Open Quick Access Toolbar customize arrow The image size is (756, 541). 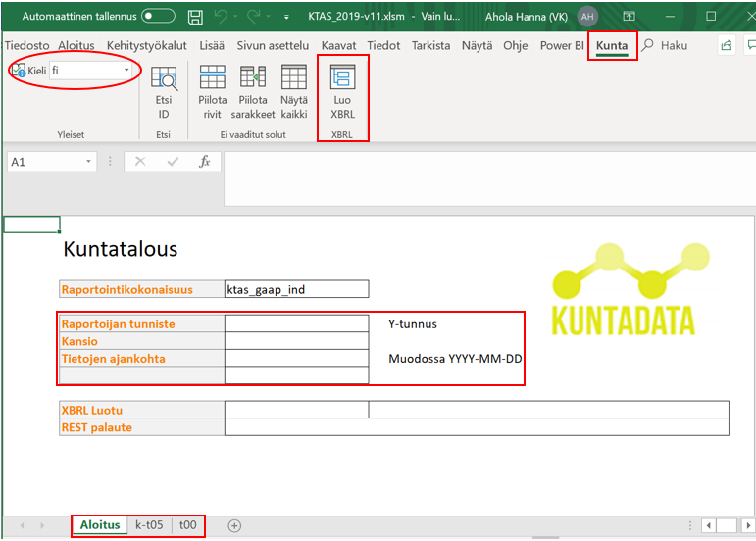pyautogui.click(x=286, y=18)
